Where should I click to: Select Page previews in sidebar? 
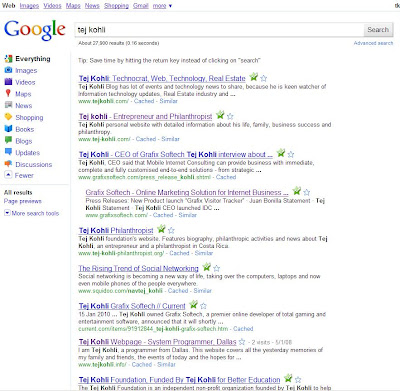point(23,201)
